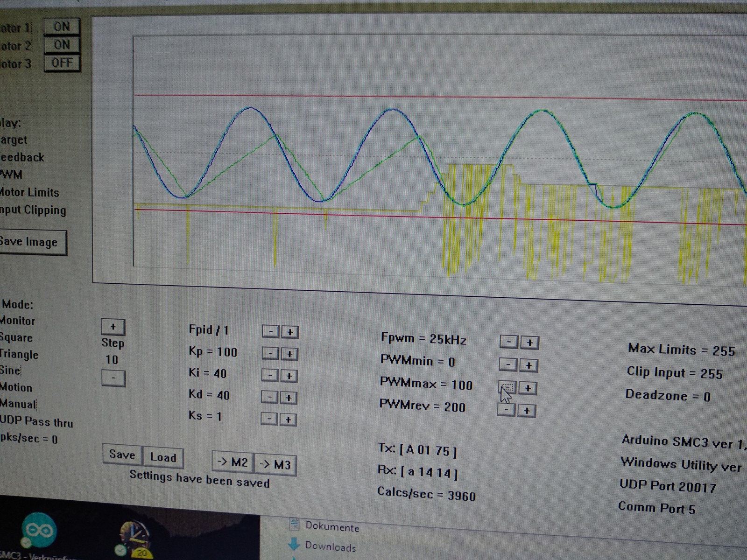Increase the Step value with plus
Viewport: 747px width, 560px height.
pos(113,327)
